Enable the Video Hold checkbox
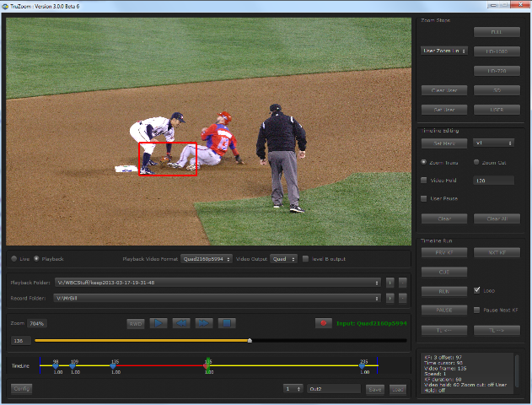 [x=424, y=180]
